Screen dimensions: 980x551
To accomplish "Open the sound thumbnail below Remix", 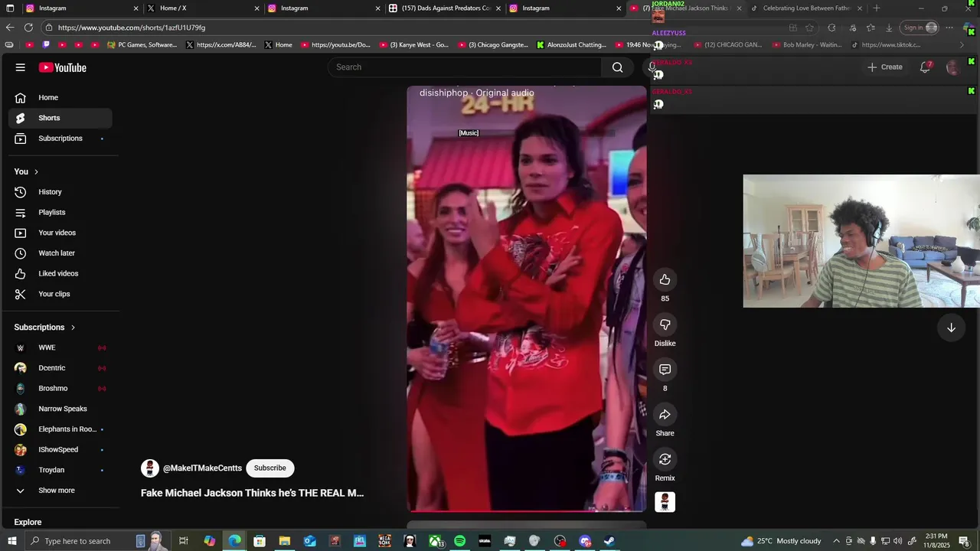I will [665, 502].
